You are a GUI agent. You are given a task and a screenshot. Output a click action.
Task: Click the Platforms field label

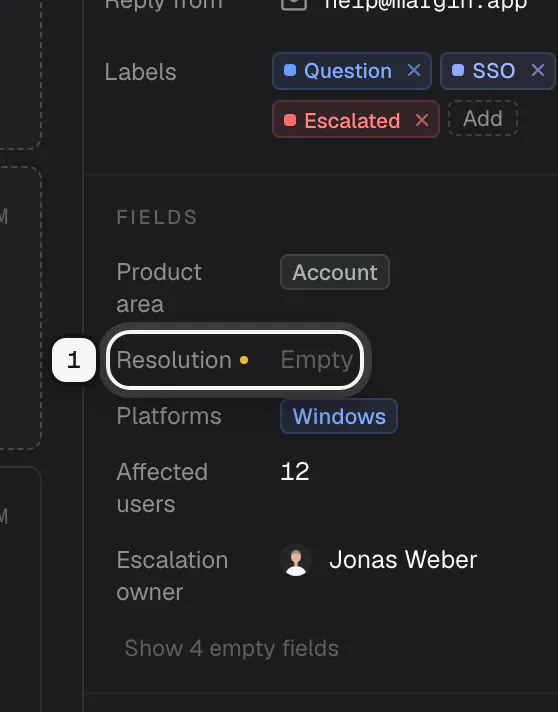tap(169, 416)
